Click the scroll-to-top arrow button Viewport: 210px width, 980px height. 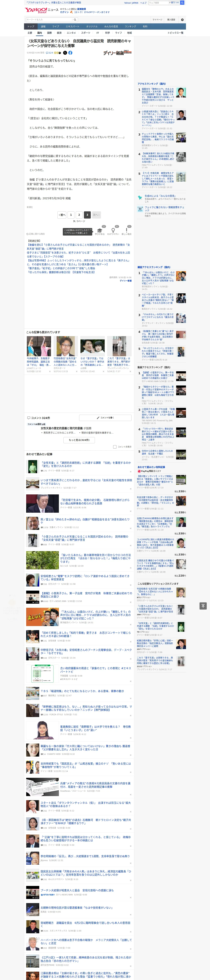203,606
